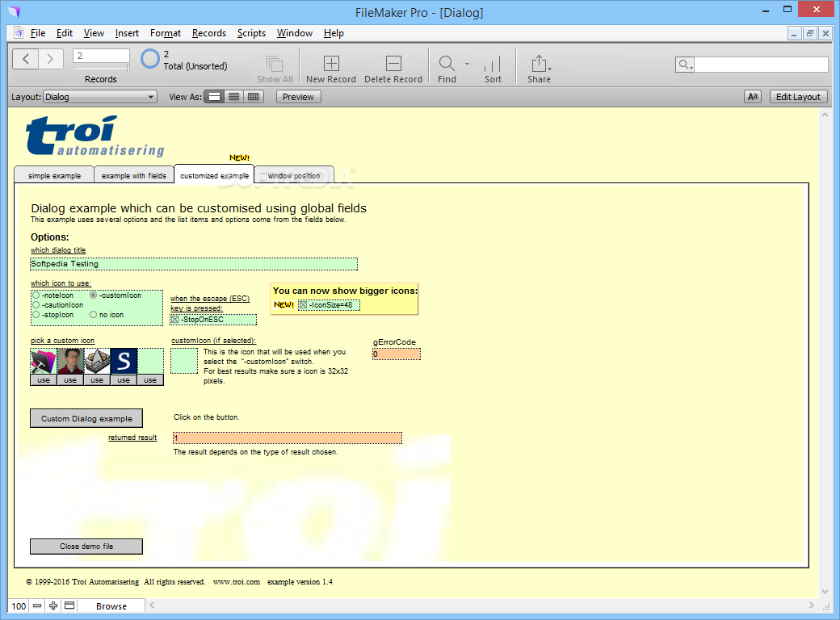This screenshot has height=620, width=840.
Task: Select the no icon radio button
Action: (93, 315)
